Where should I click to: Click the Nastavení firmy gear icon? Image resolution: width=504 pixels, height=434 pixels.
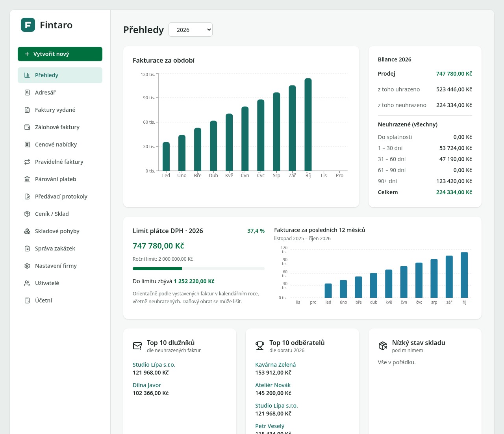coord(27,266)
